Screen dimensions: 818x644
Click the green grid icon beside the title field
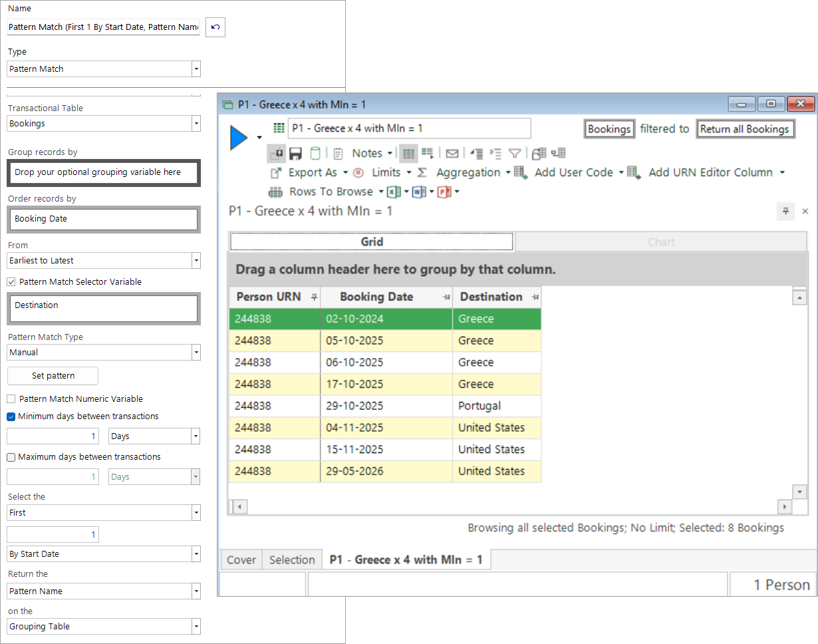pyautogui.click(x=279, y=128)
